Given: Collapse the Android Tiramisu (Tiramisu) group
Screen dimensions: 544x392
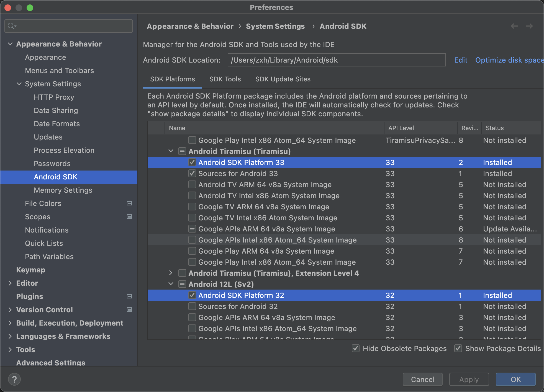Looking at the screenshot, I should 171,151.
